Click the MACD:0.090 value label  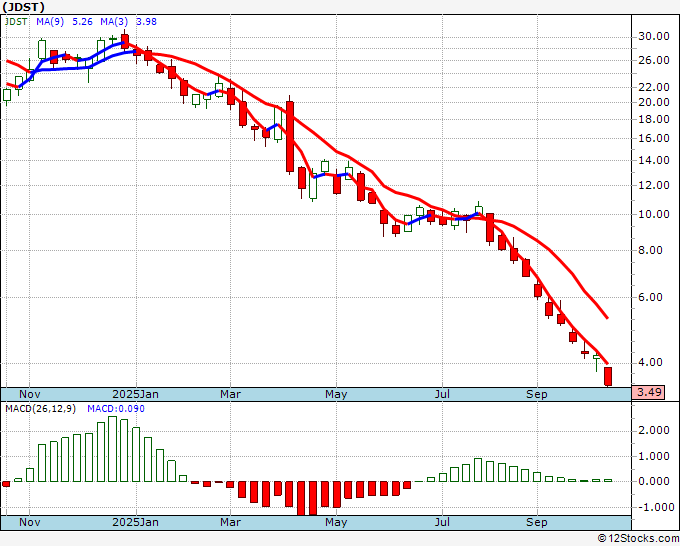coord(116,409)
